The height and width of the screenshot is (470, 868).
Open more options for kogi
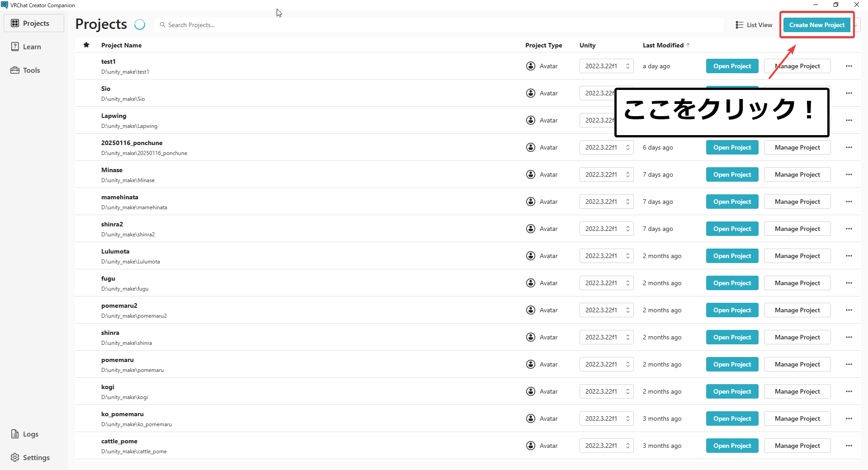point(849,391)
